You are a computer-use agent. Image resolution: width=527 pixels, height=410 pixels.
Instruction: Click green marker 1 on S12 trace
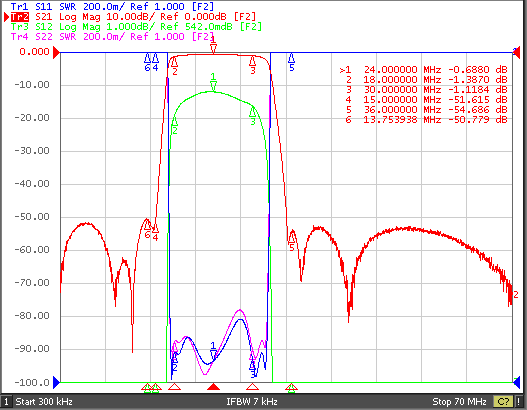point(213,82)
